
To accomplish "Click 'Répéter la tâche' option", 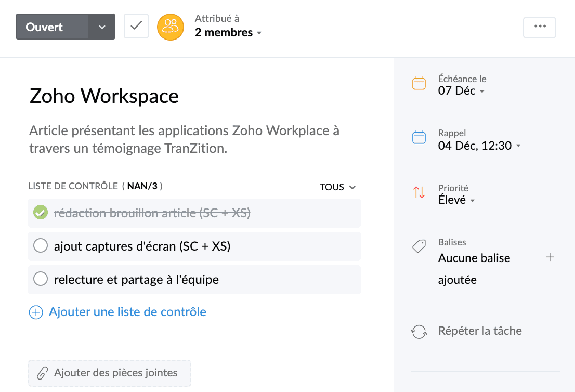I will tap(480, 331).
